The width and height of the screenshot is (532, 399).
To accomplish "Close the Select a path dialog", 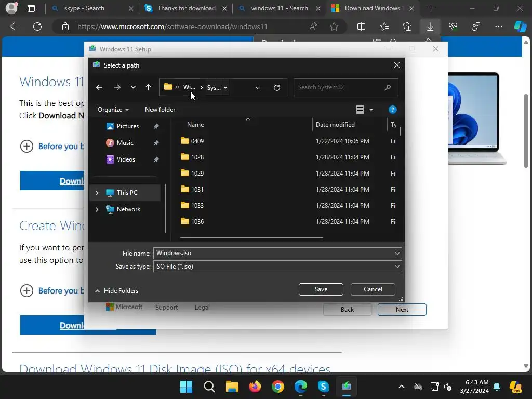I will pyautogui.click(x=396, y=65).
